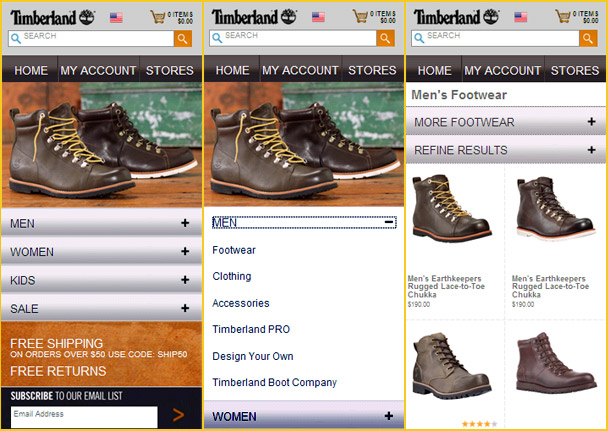
Task: Tap the US flag icon in the right screen
Action: pos(520,17)
